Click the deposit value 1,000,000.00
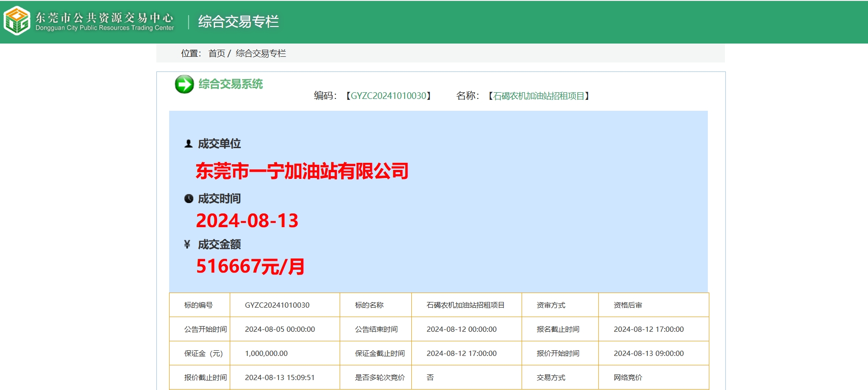This screenshot has height=390, width=868. (x=266, y=354)
